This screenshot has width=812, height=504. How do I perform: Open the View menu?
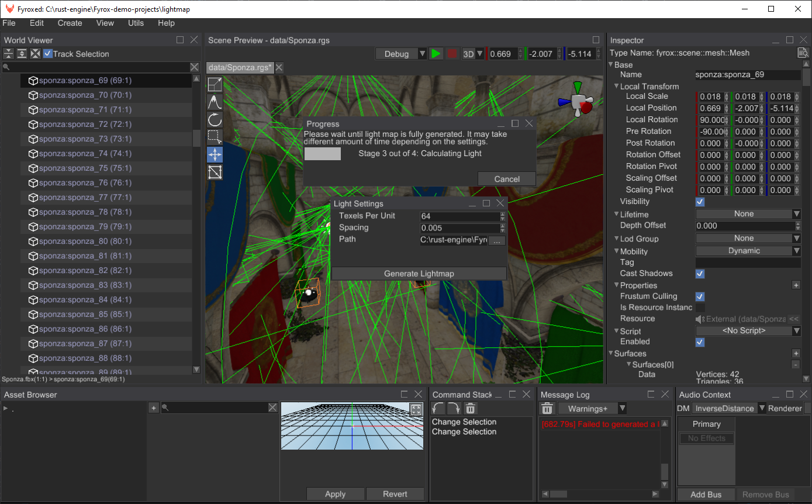(105, 23)
